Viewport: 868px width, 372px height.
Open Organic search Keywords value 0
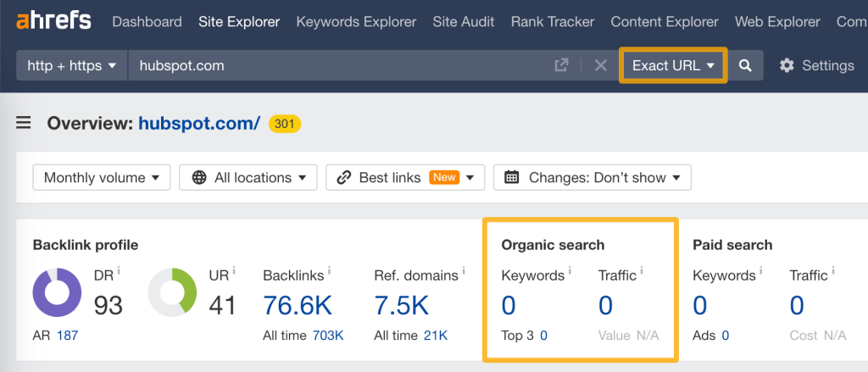pyautogui.click(x=509, y=305)
